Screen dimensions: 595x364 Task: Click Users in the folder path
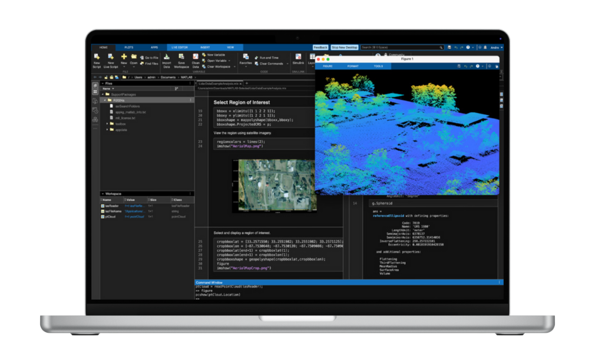click(138, 77)
